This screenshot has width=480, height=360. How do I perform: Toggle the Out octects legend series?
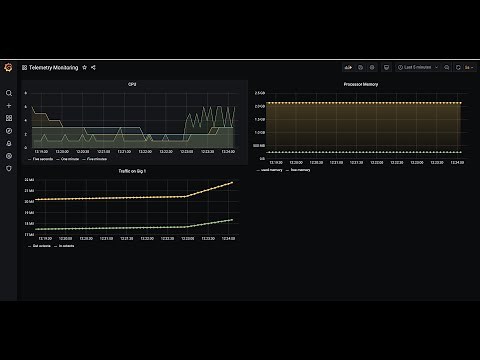tap(42, 246)
